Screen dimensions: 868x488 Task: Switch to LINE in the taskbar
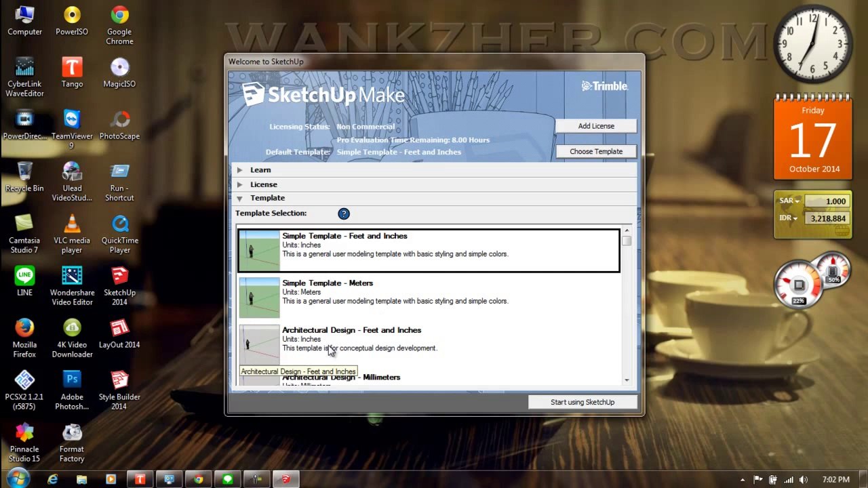(x=228, y=479)
